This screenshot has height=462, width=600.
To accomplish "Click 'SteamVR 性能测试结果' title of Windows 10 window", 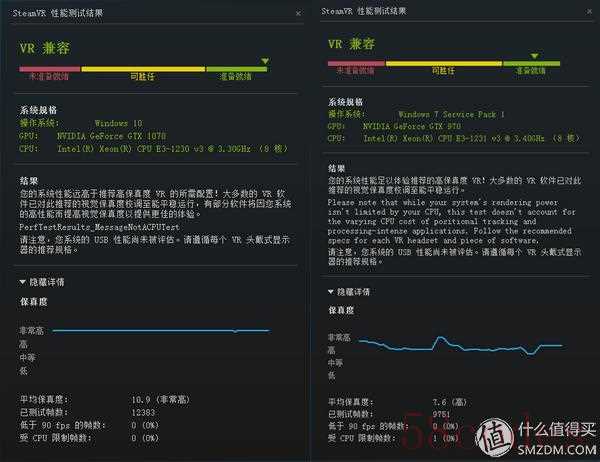I will pos(58,13).
